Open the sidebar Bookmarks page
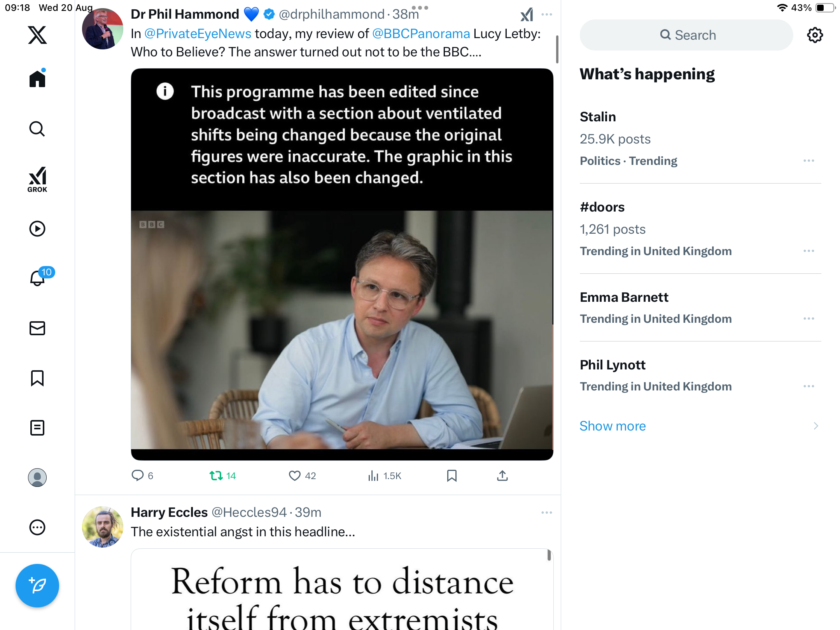This screenshot has width=840, height=630. pyautogui.click(x=37, y=378)
